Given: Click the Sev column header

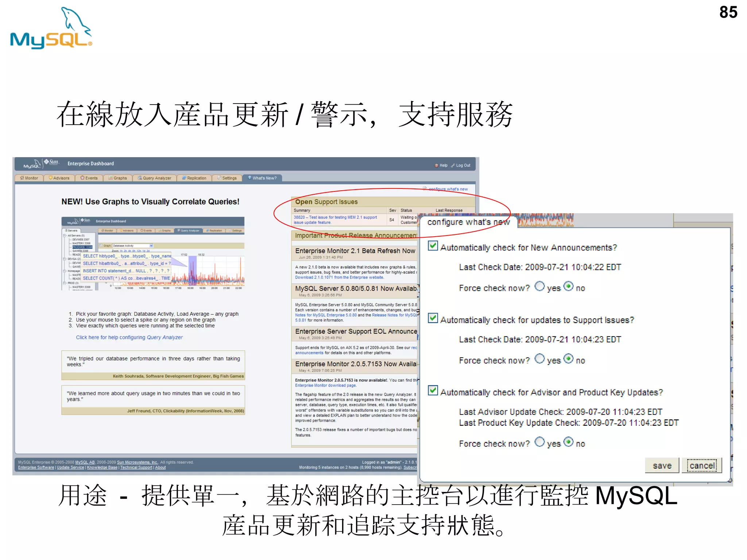Looking at the screenshot, I should tap(392, 210).
